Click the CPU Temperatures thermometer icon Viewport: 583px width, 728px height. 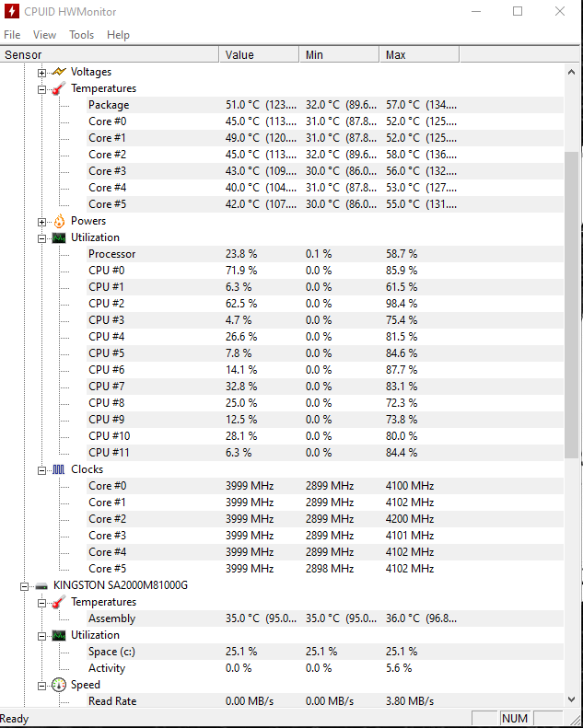tap(59, 88)
